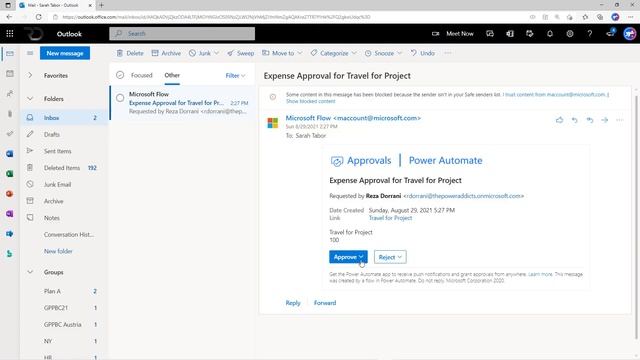
Task: Launch SharePoint from left rail
Action: 10,233
